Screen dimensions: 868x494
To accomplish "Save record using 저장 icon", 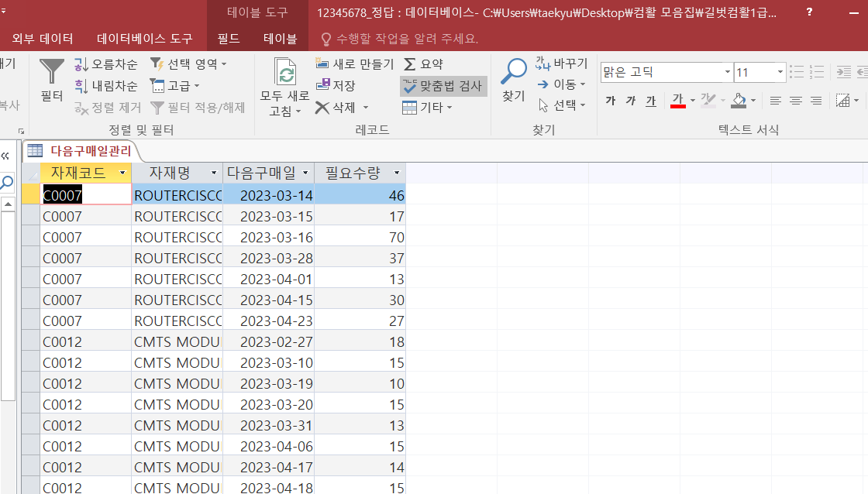I will (336, 85).
